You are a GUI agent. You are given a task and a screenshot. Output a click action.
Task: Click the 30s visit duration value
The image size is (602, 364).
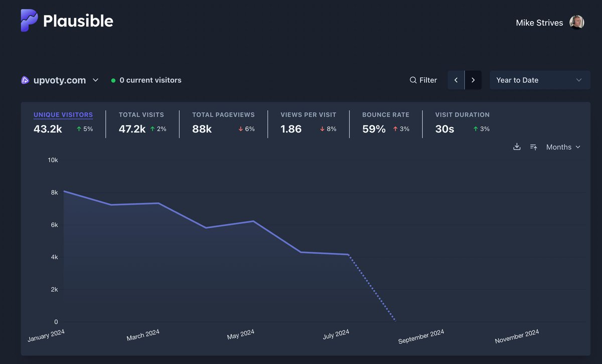click(x=445, y=129)
